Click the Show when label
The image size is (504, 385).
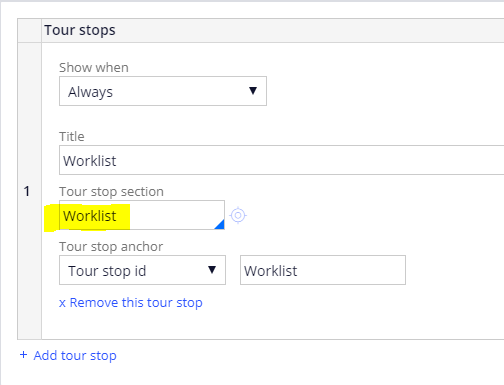pyautogui.click(x=94, y=68)
